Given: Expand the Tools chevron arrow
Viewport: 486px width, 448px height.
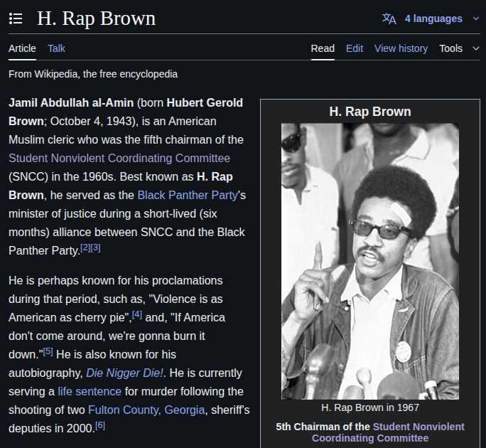Looking at the screenshot, I should coord(476,48).
